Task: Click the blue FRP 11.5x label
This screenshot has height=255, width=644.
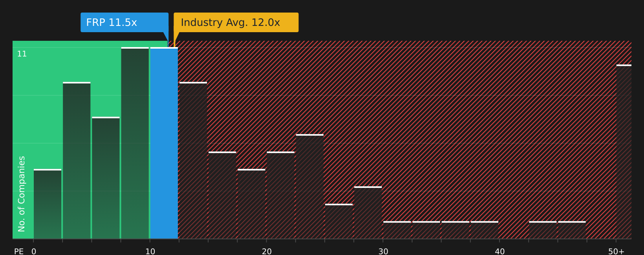Action: 124,22
